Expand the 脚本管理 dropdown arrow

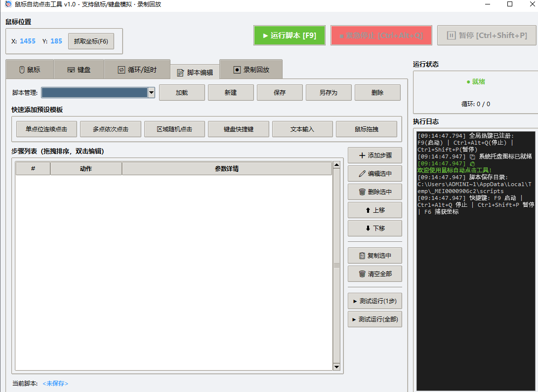(x=151, y=93)
